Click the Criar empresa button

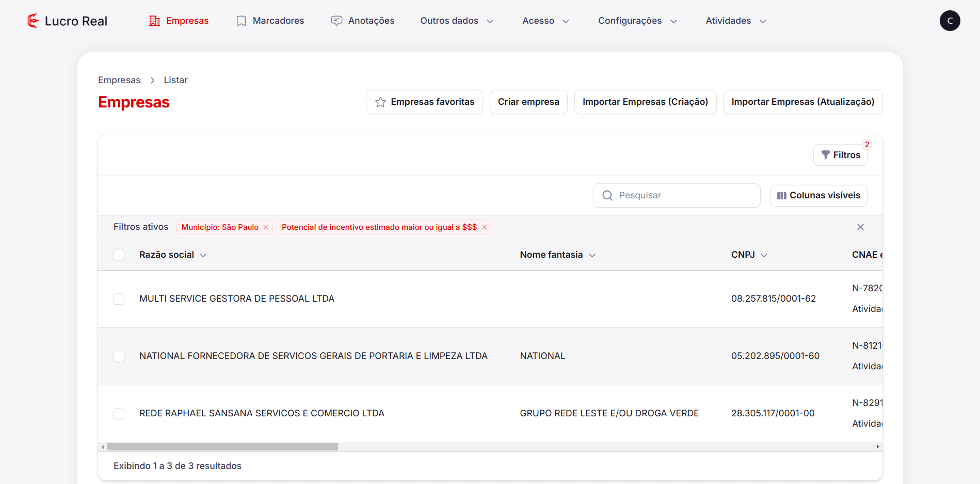click(528, 102)
